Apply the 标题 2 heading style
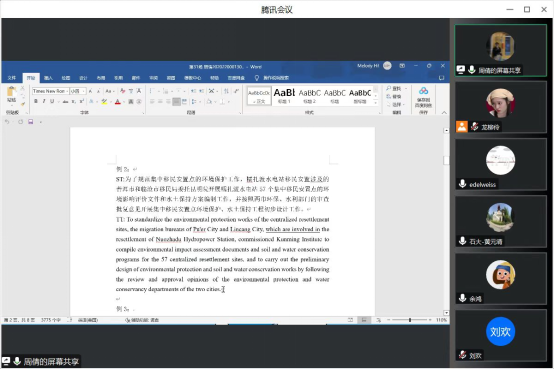This screenshot has width=554, height=370. 310,95
